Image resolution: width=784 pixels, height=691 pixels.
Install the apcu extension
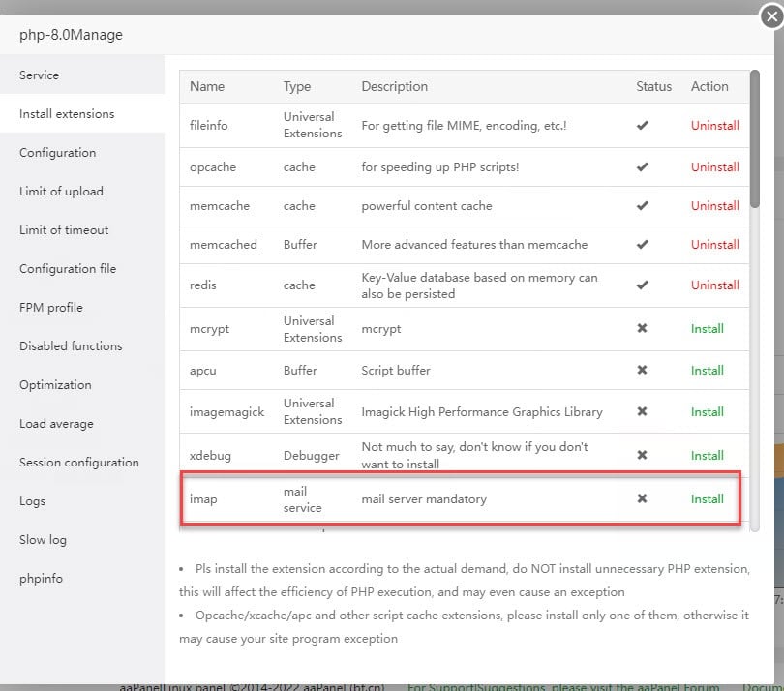tap(707, 370)
